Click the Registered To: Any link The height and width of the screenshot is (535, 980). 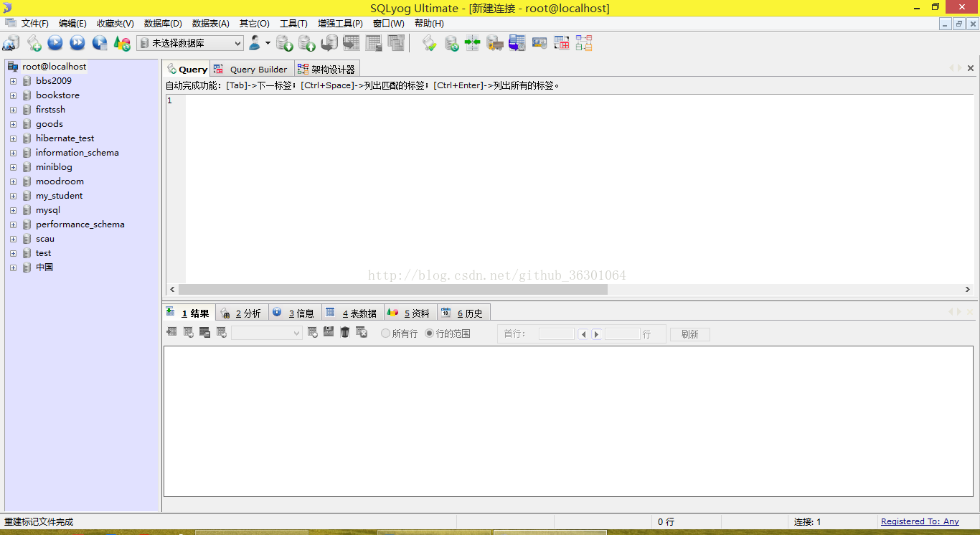[x=920, y=521]
